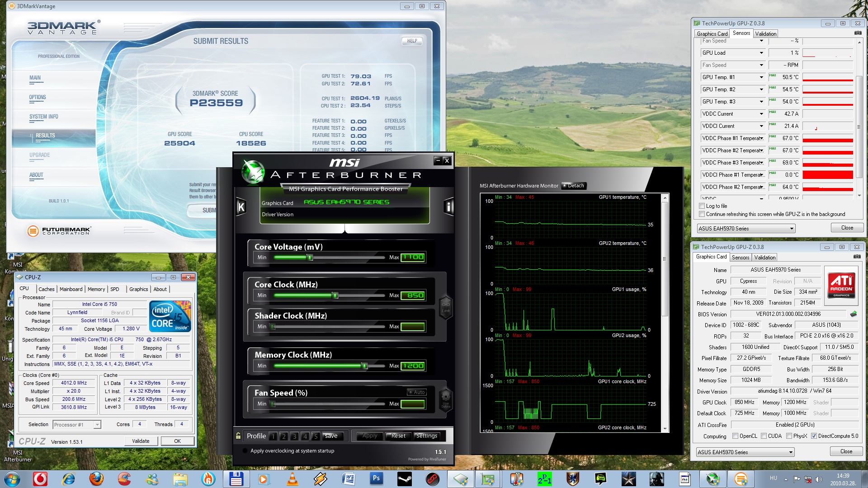Open the K Kombustor button in Afterburner
This screenshot has width=868, height=488.
(x=241, y=207)
